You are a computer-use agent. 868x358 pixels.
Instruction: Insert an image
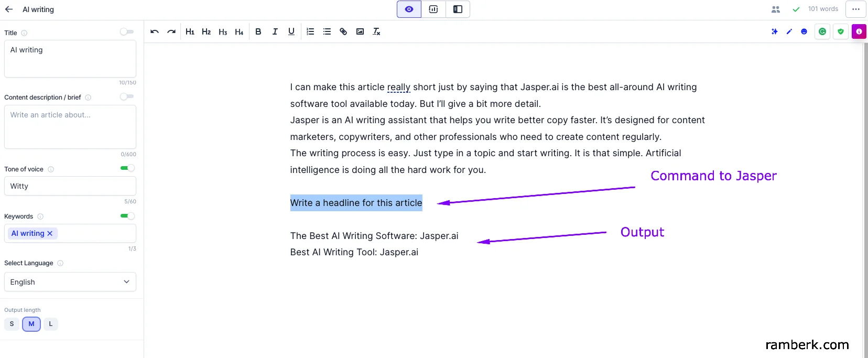tap(360, 32)
